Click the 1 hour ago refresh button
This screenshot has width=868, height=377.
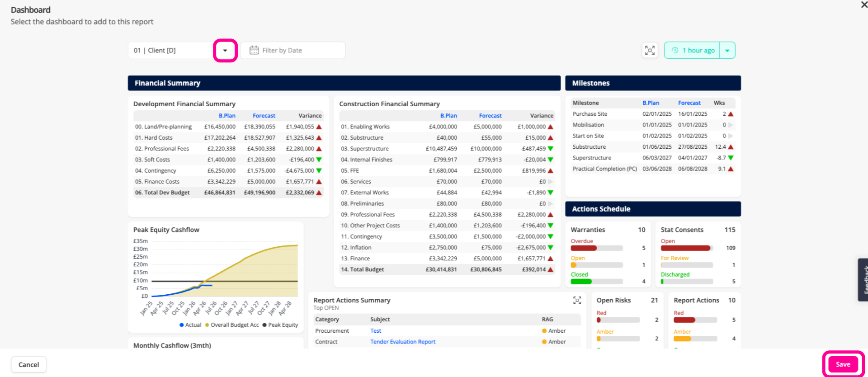tap(692, 50)
